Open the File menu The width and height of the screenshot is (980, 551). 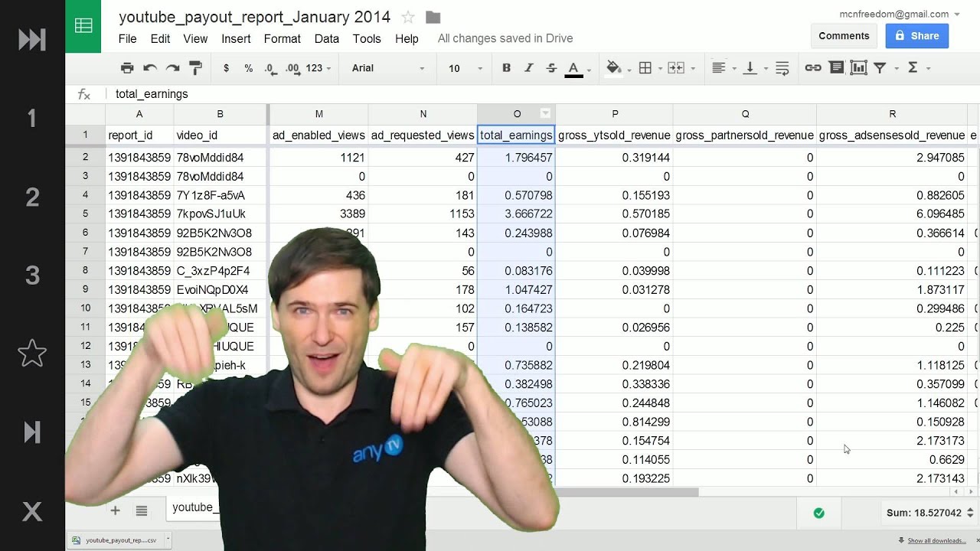tap(127, 38)
